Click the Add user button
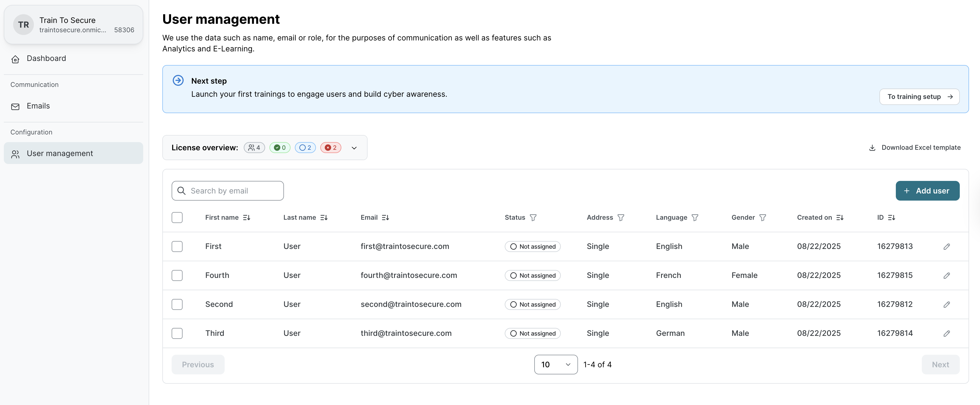 [927, 191]
